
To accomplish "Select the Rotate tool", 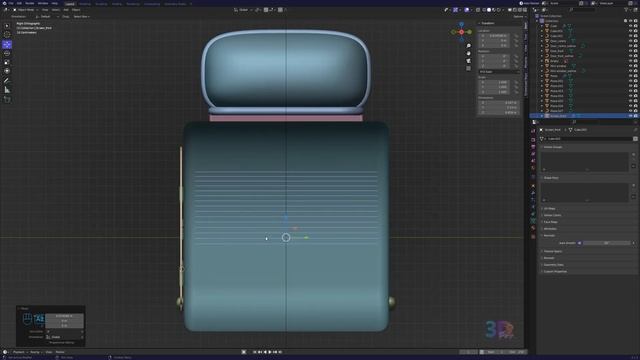I will coord(7,53).
